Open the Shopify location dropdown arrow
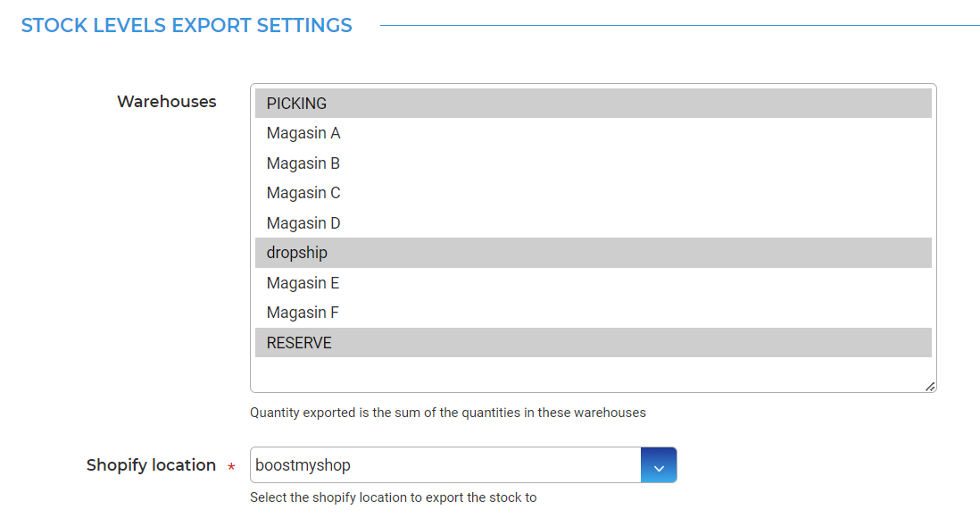980x518 pixels. [x=659, y=465]
